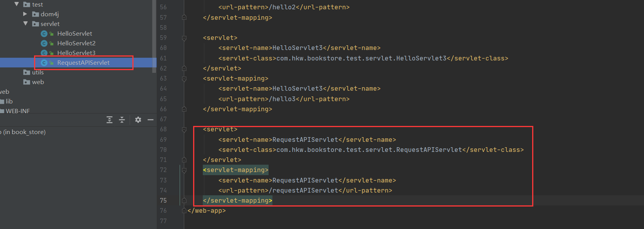
Task: Click the class icon beside HelloServlet2
Action: pos(44,43)
